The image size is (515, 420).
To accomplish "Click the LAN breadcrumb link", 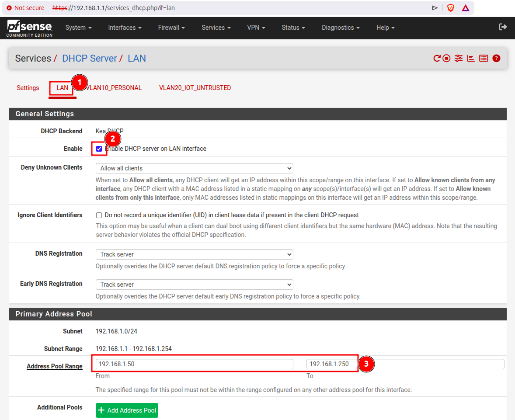I will [x=137, y=59].
